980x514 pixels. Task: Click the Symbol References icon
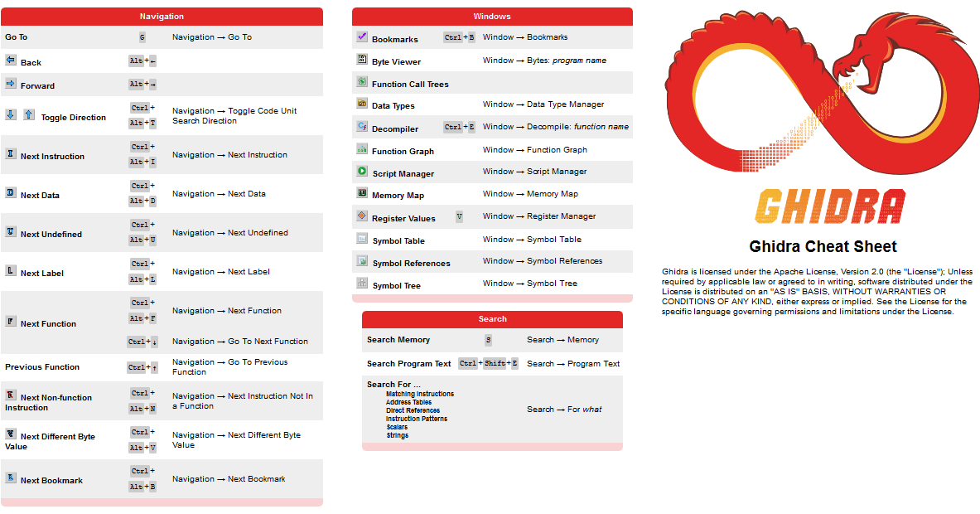(362, 261)
